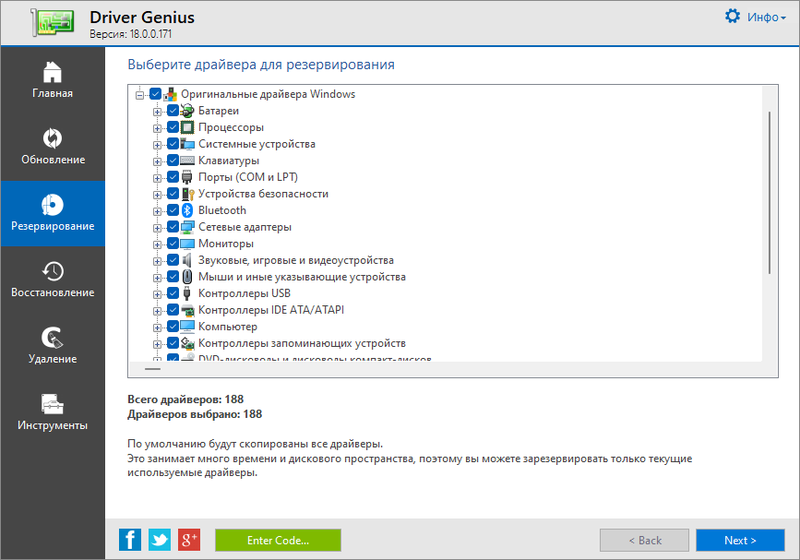Click the tools toolbox icon

click(52, 404)
